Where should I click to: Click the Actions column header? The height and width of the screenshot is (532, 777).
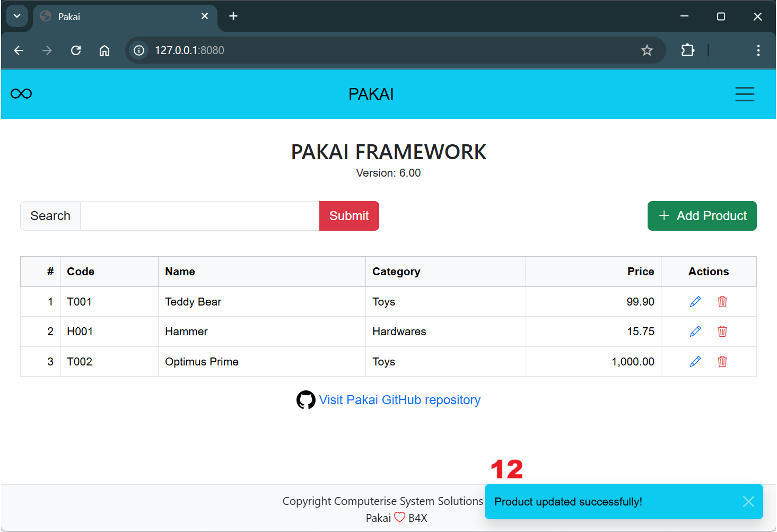tap(709, 272)
